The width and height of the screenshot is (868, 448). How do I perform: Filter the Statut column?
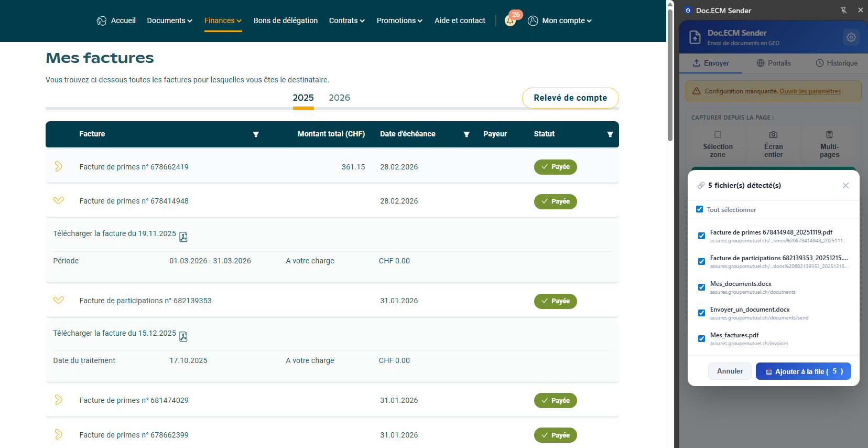point(610,134)
